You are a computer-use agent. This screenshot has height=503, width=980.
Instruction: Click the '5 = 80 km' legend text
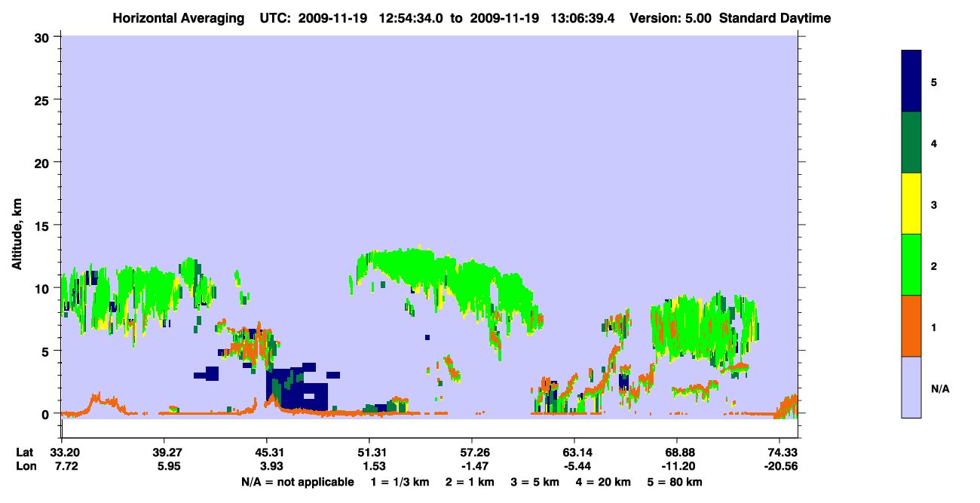[x=675, y=482]
